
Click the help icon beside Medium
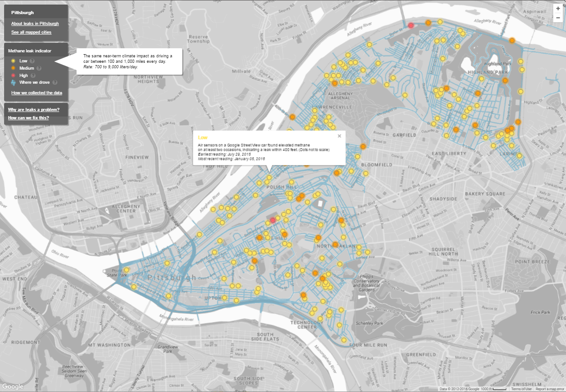[x=39, y=68]
